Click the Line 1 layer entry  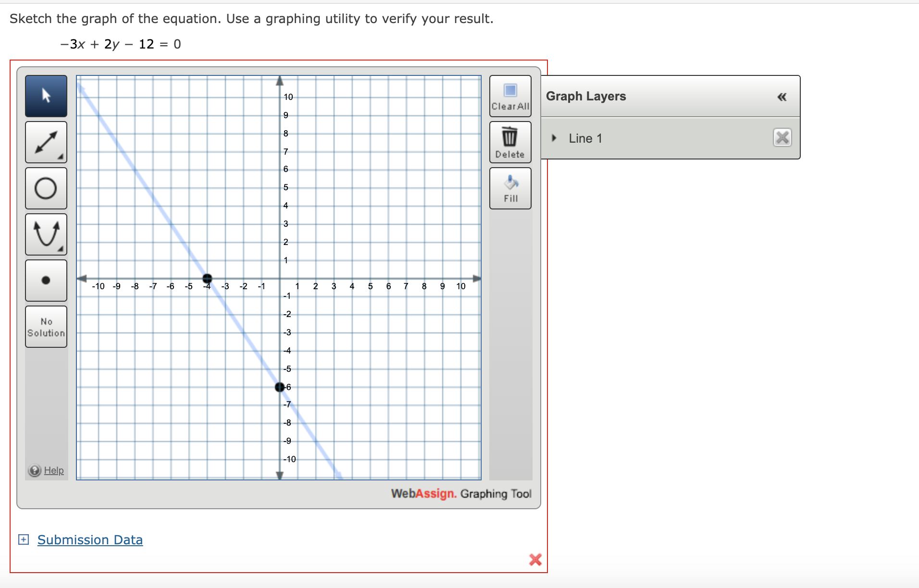pos(585,138)
